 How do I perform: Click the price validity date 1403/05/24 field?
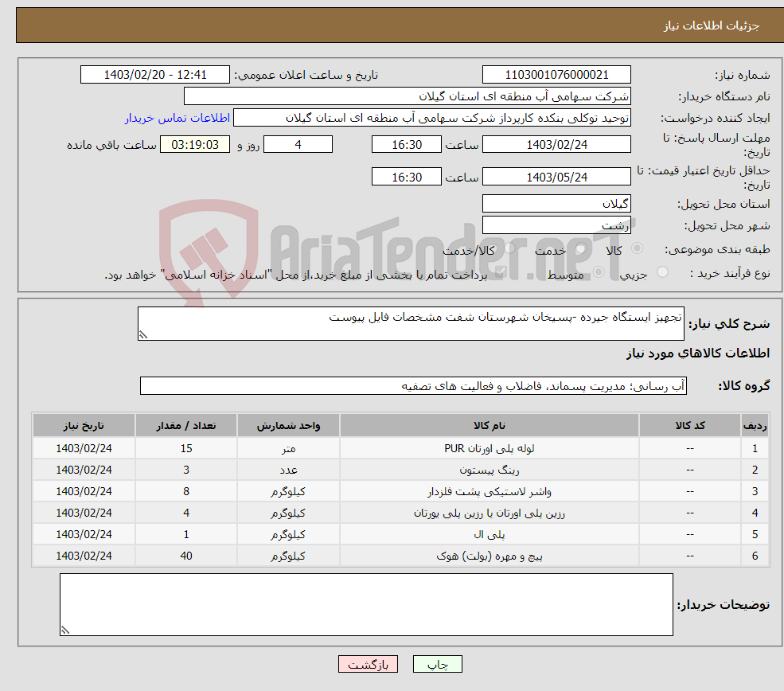[x=556, y=177]
